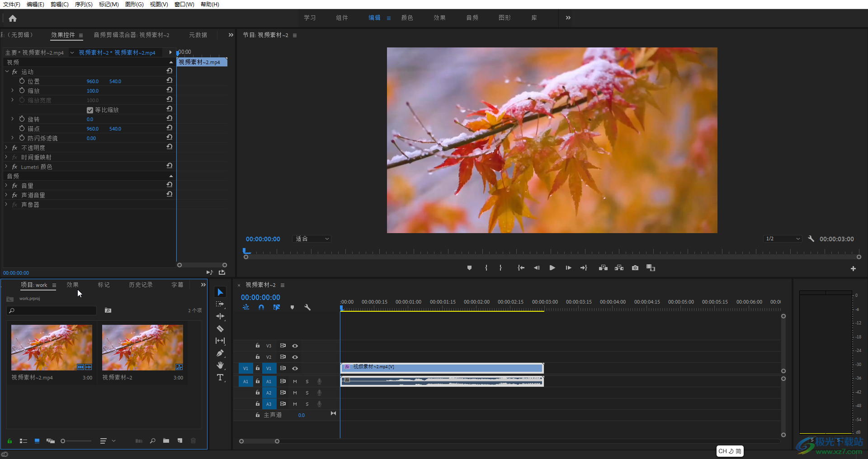Click the new bin folder icon
Viewport: 868px width, 459px height.
[166, 440]
